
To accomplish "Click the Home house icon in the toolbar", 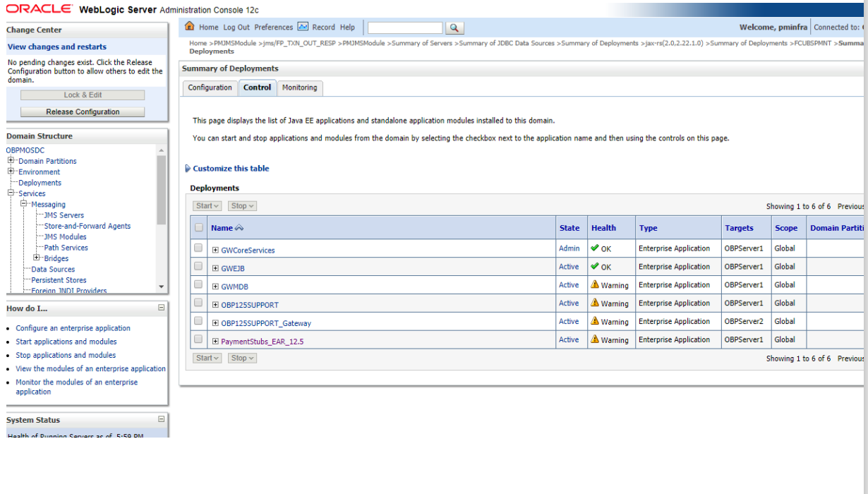I will [189, 27].
